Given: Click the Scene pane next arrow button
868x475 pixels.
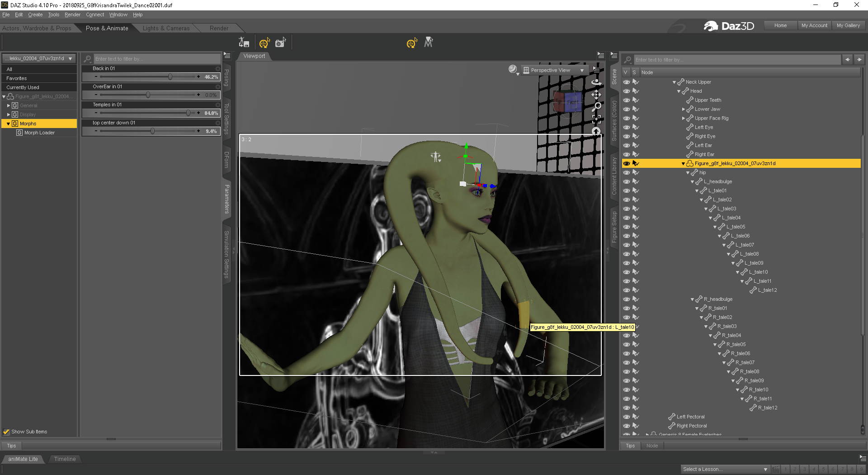Looking at the screenshot, I should (x=859, y=59).
